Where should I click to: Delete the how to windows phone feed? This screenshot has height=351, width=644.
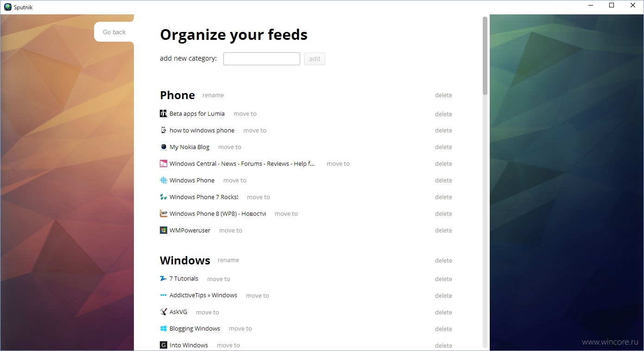click(x=443, y=131)
